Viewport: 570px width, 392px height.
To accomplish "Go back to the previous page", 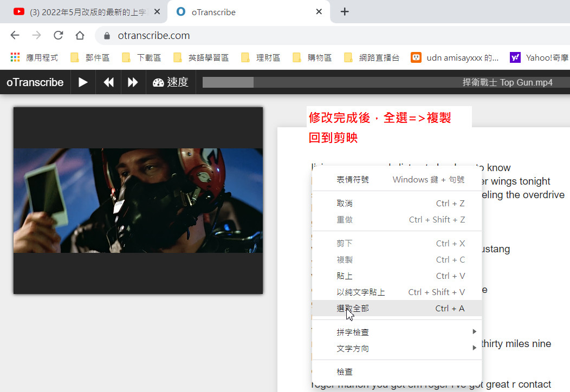I will tap(15, 35).
